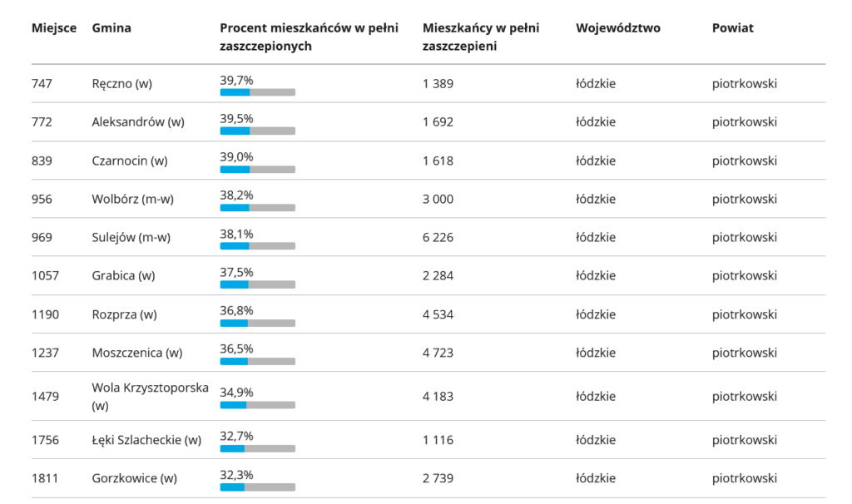852x504 pixels.
Task: Click the Powiat column header
Action: click(732, 28)
